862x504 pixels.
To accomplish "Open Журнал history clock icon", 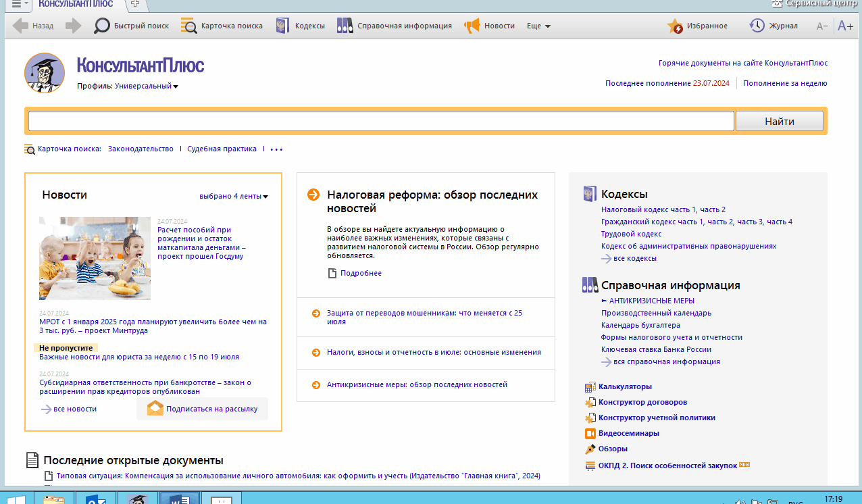I will point(757,26).
